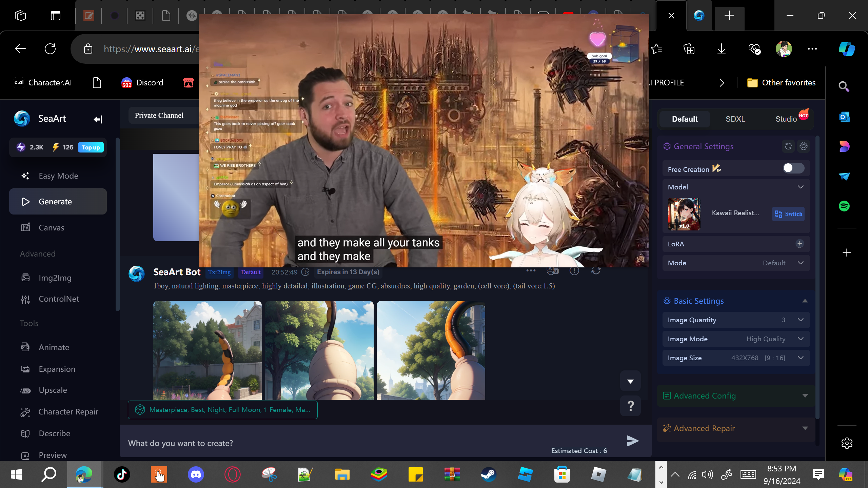Open Steam from the taskbar
This screenshot has width=868, height=488.
pos(489,474)
